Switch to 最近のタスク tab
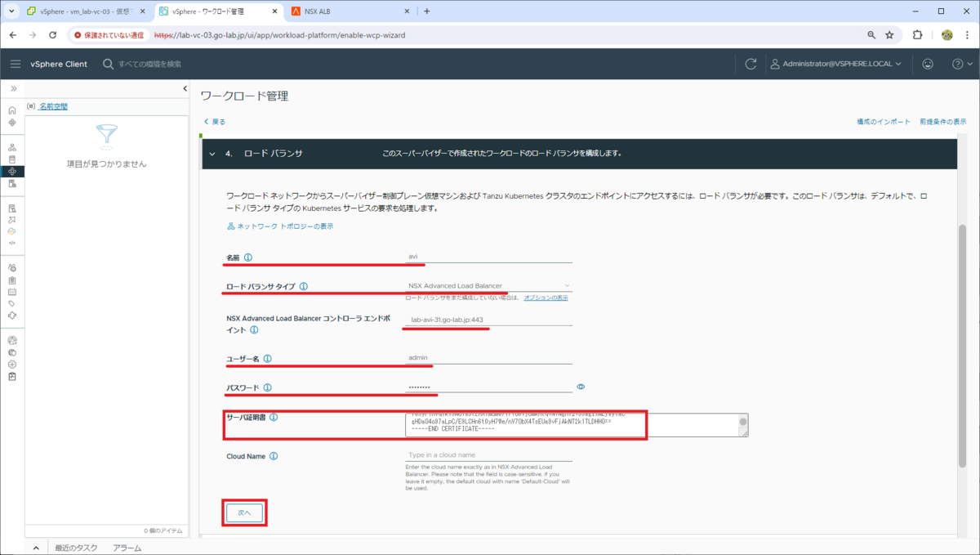 point(78,548)
